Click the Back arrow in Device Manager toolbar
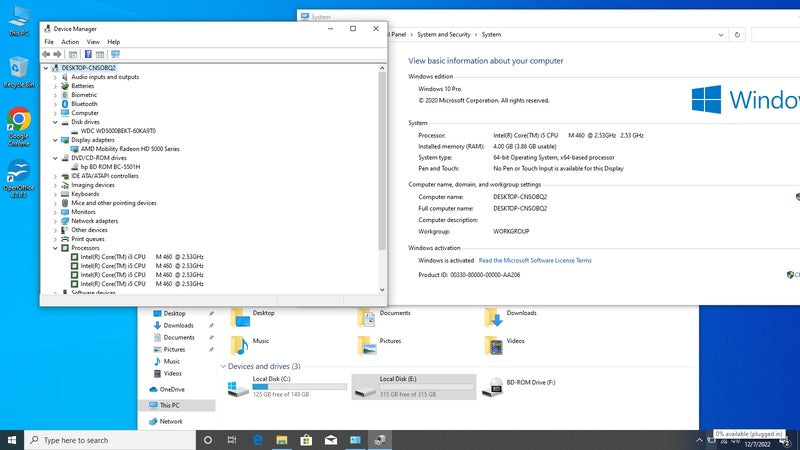 click(46, 54)
